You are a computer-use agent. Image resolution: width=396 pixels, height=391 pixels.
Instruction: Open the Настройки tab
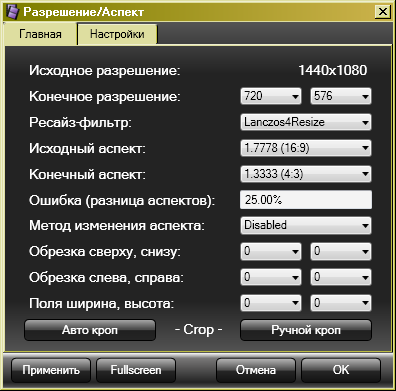click(x=117, y=34)
